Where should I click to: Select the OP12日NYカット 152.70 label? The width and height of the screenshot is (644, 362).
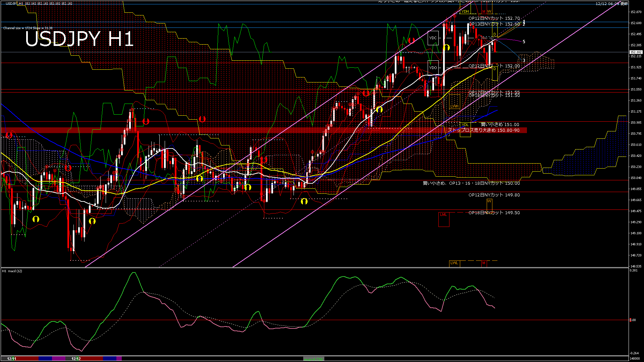point(494,18)
